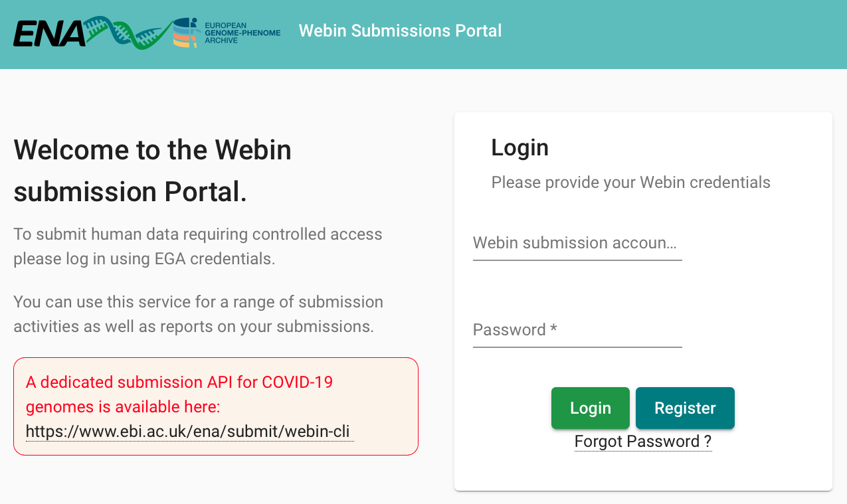This screenshot has height=504, width=847.
Task: Click the EGA stacked database icon
Action: [186, 33]
